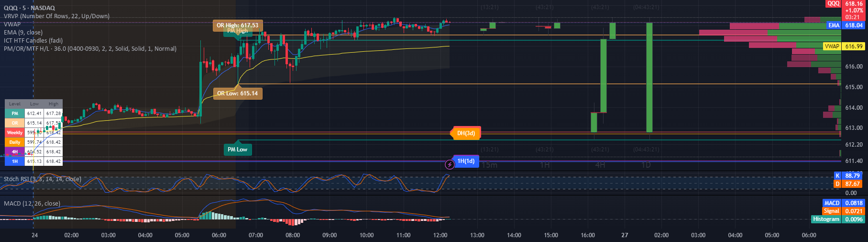Click the Histogram 0.0096 value tag

click(x=839, y=219)
